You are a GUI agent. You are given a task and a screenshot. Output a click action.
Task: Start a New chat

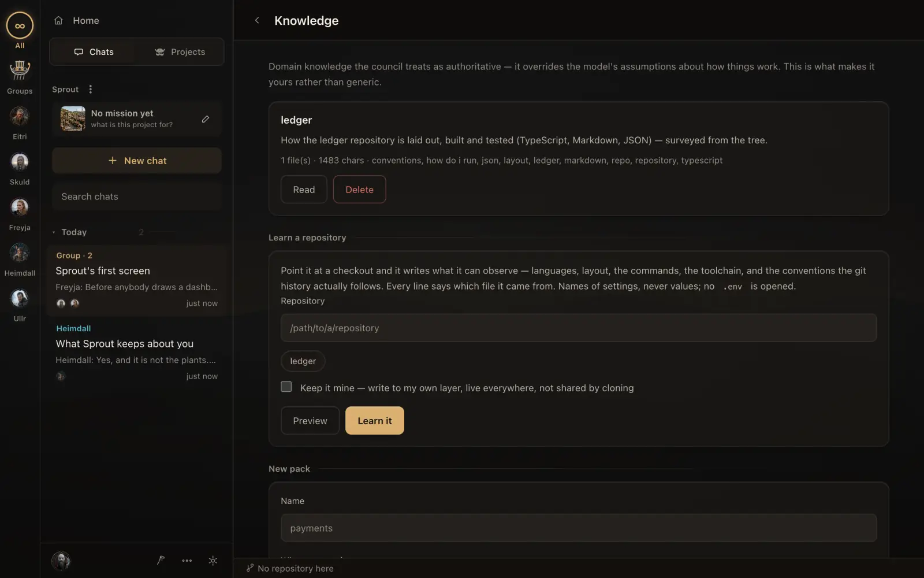click(x=137, y=161)
